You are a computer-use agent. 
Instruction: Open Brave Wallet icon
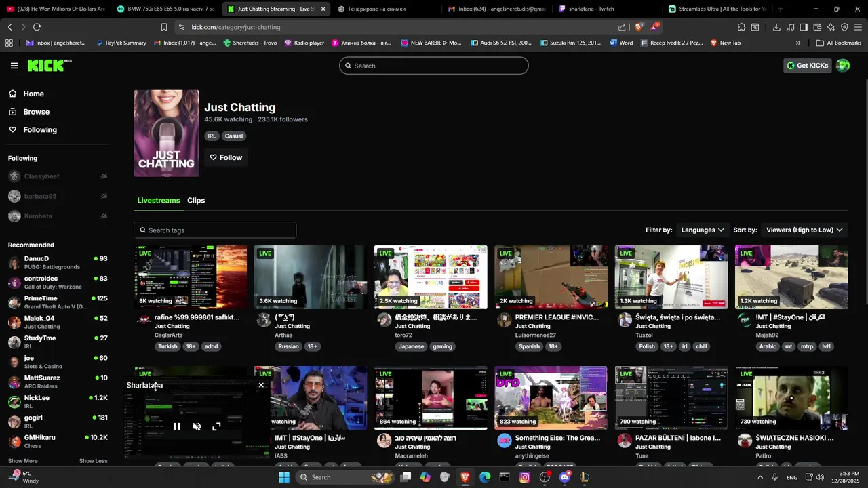[817, 27]
